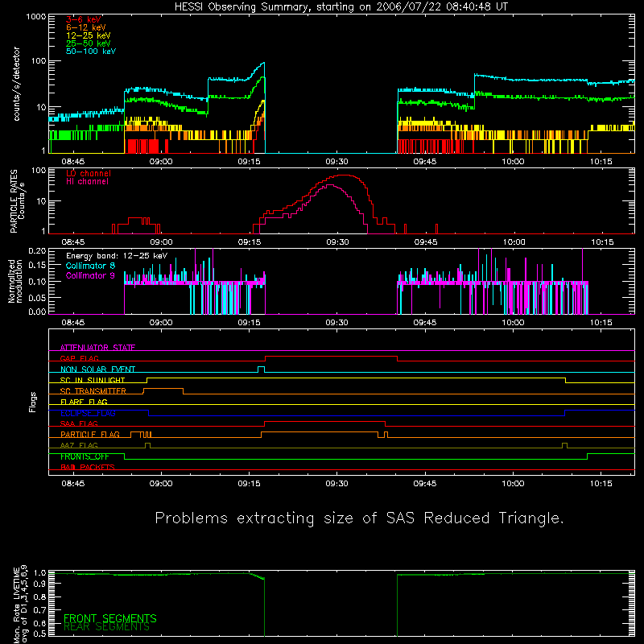Click the 0.9 livetime axis tick
Screen dimensions: 644x644
pyautogui.click(x=39, y=583)
